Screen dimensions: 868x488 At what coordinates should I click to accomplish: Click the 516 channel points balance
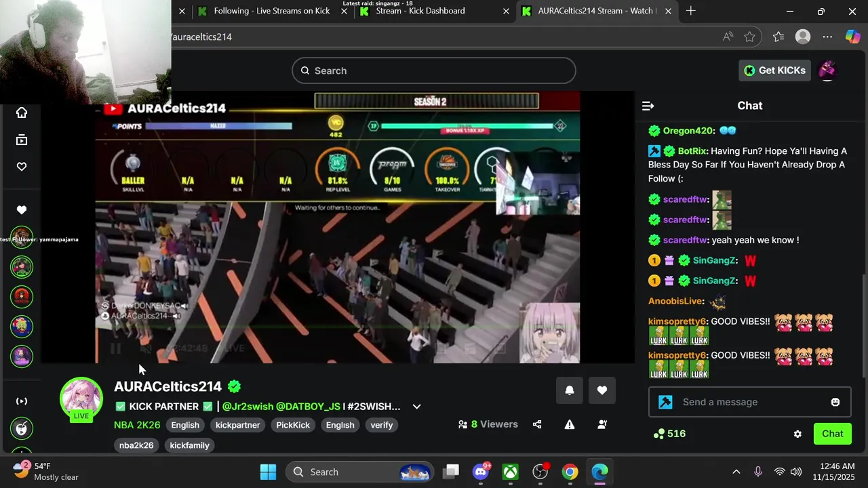[x=669, y=434]
